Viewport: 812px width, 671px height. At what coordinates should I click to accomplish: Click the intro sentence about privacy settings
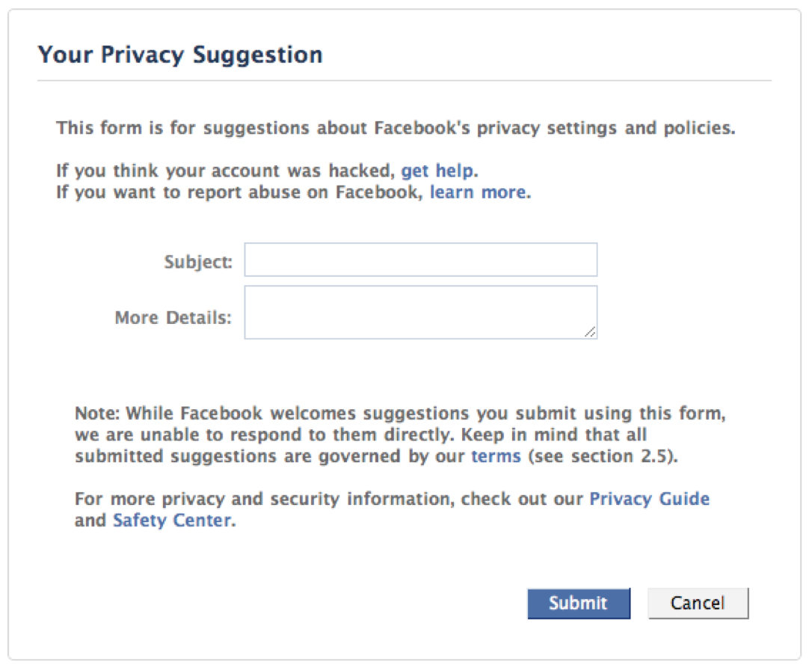(x=396, y=128)
